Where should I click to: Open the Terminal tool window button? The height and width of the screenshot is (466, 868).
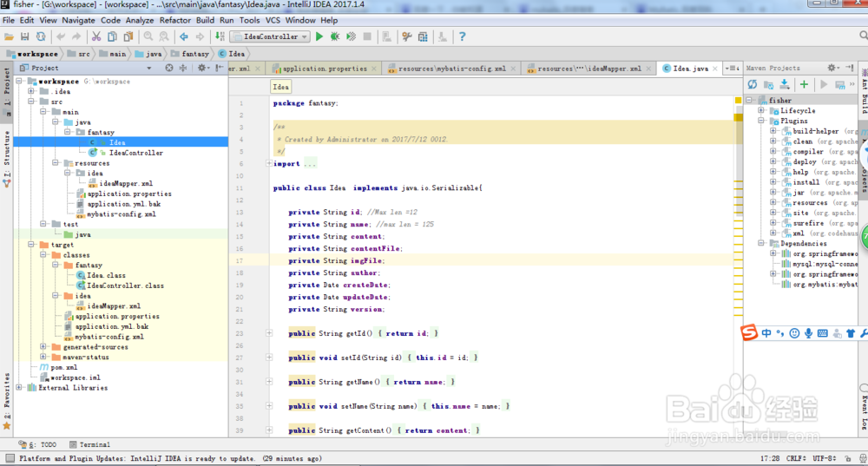click(89, 444)
